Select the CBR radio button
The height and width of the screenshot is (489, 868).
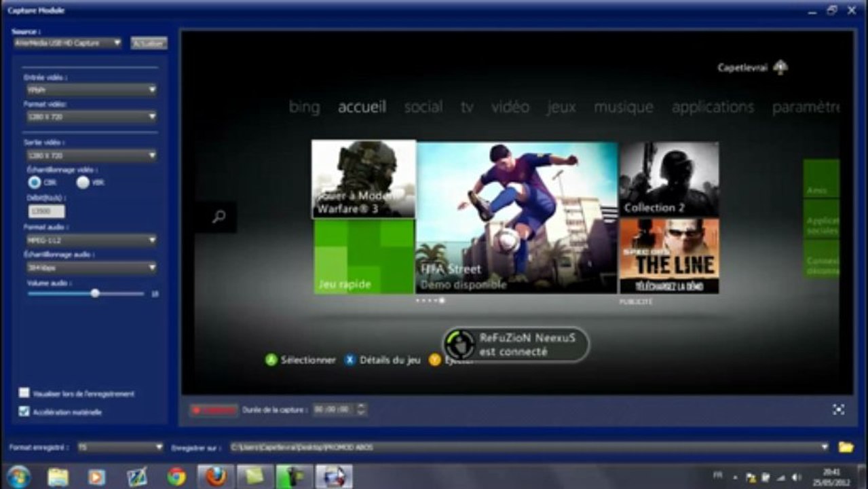click(x=34, y=182)
